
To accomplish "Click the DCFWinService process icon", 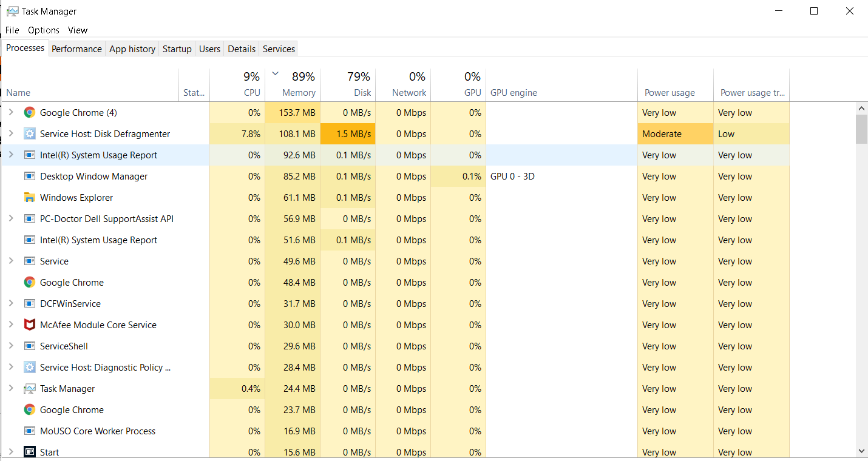I will pyautogui.click(x=29, y=303).
